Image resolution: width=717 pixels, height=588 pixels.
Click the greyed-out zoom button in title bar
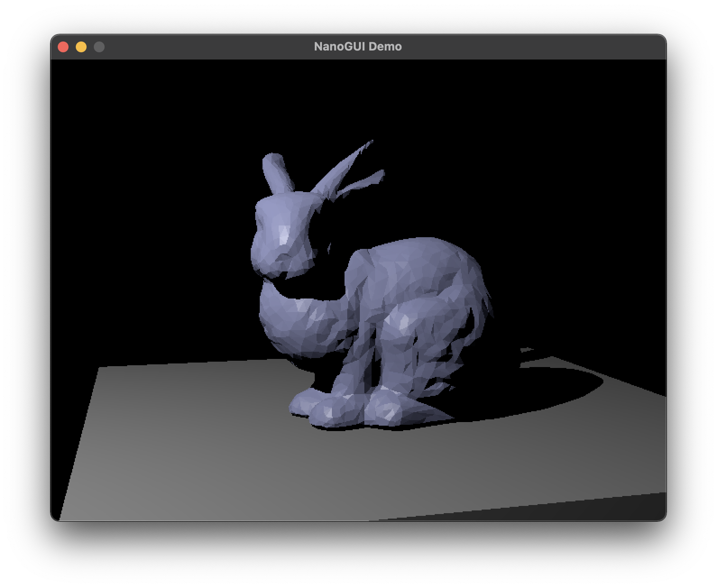[99, 47]
